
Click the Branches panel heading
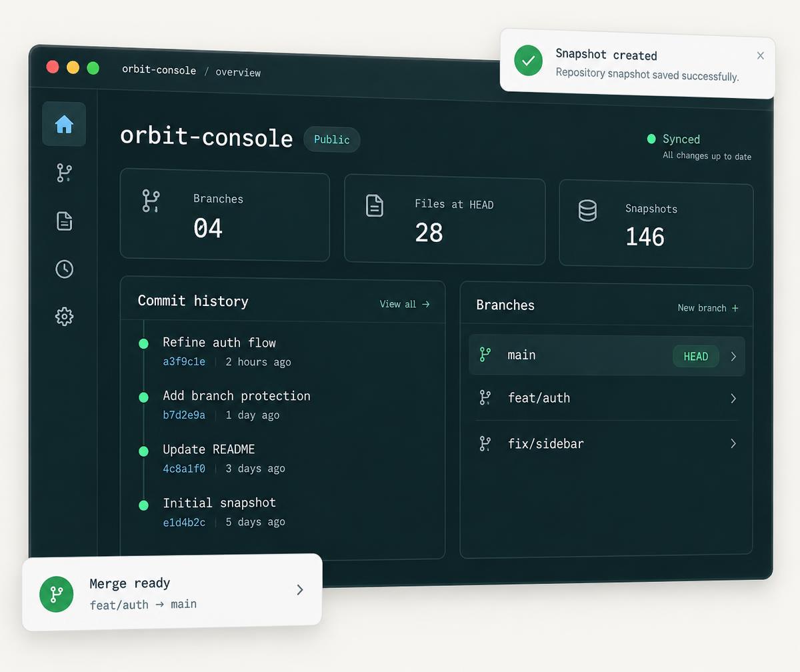pos(505,305)
